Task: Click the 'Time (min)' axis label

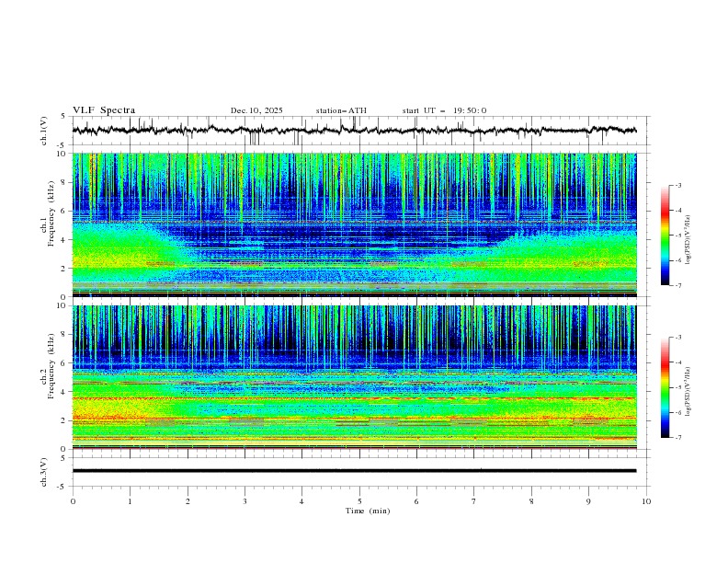Action: click(368, 511)
